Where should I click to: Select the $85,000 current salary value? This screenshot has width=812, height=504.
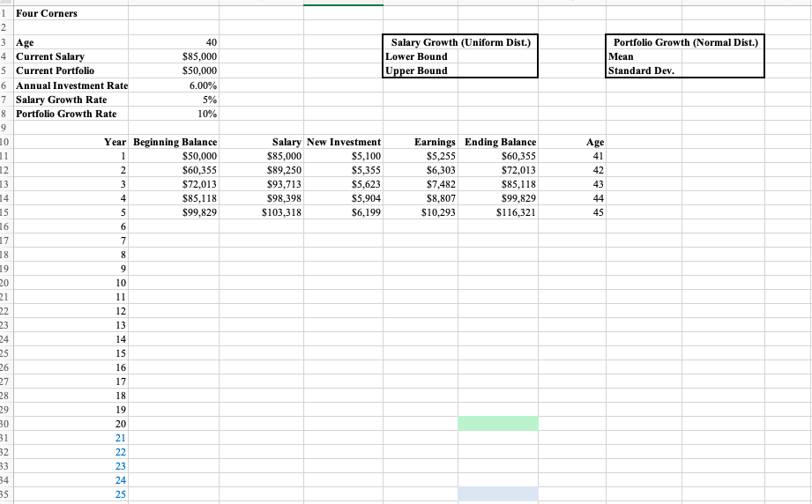pos(174,56)
